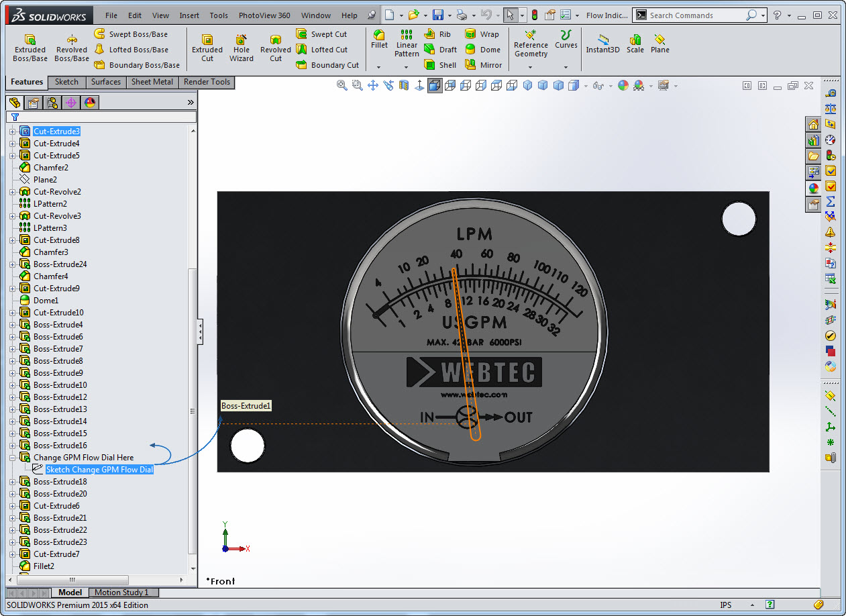Open the Reference Geometry dropdown
The width and height of the screenshot is (846, 616).
(x=531, y=67)
